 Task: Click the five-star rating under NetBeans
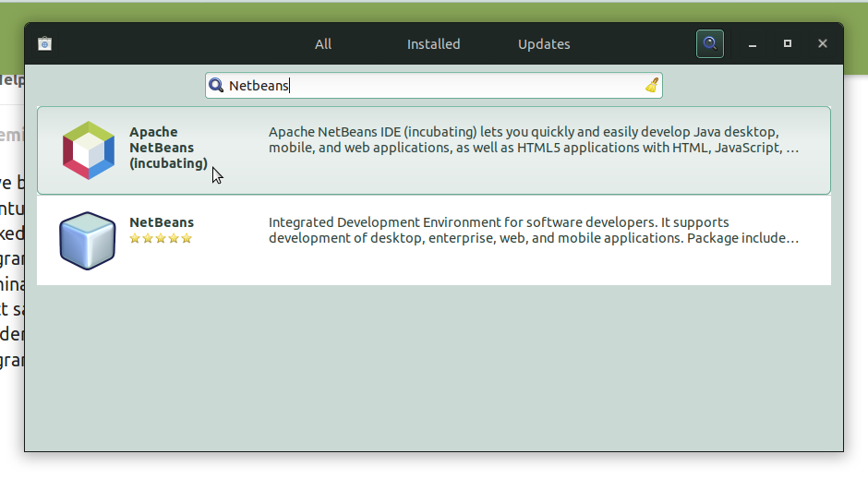point(161,238)
